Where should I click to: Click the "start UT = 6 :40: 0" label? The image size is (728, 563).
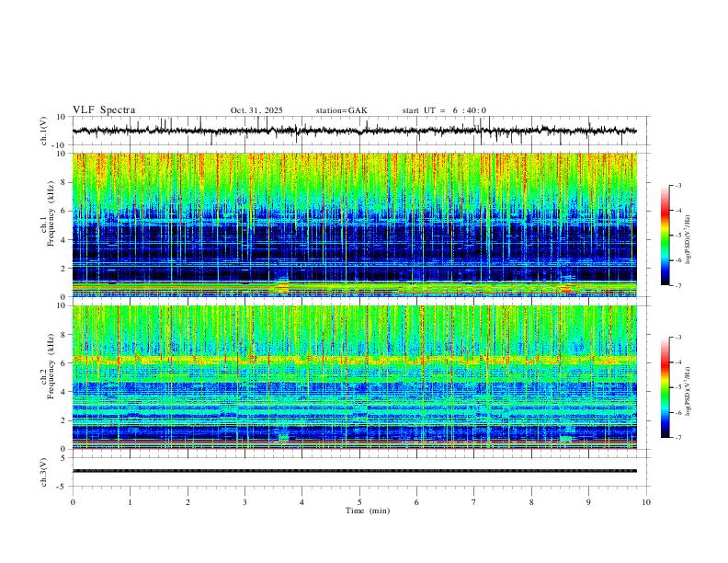(x=444, y=110)
